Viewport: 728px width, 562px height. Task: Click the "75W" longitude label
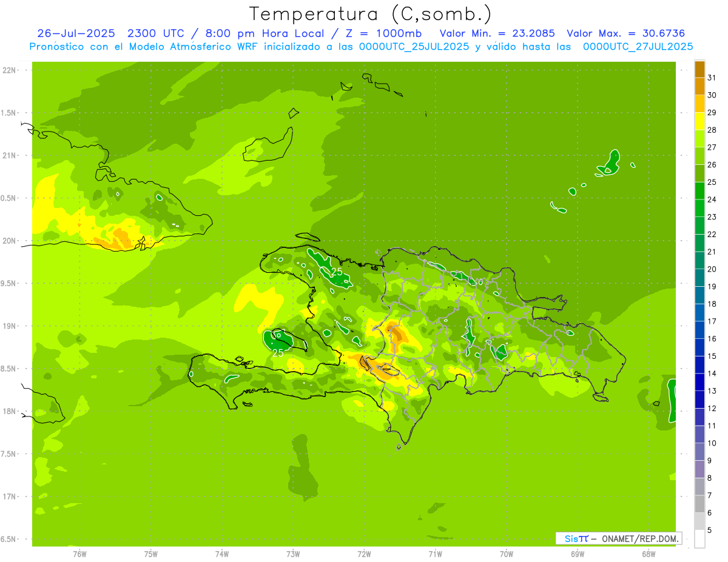pyautogui.click(x=151, y=554)
